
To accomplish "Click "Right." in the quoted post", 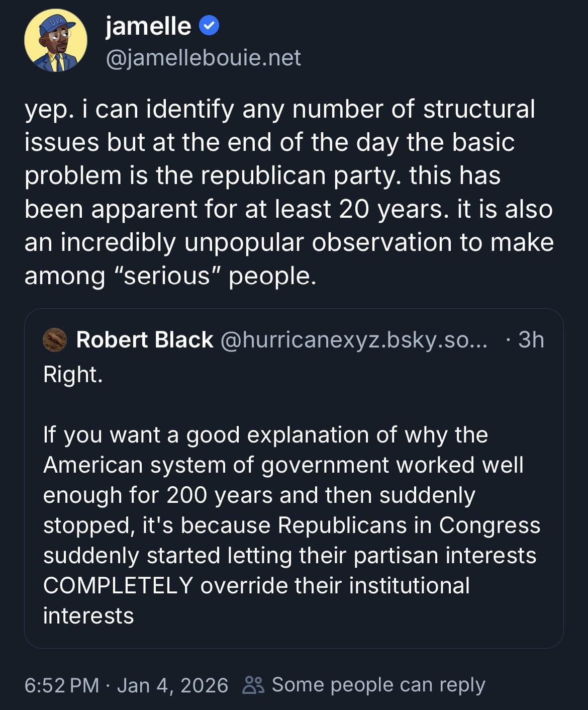I will tap(73, 375).
